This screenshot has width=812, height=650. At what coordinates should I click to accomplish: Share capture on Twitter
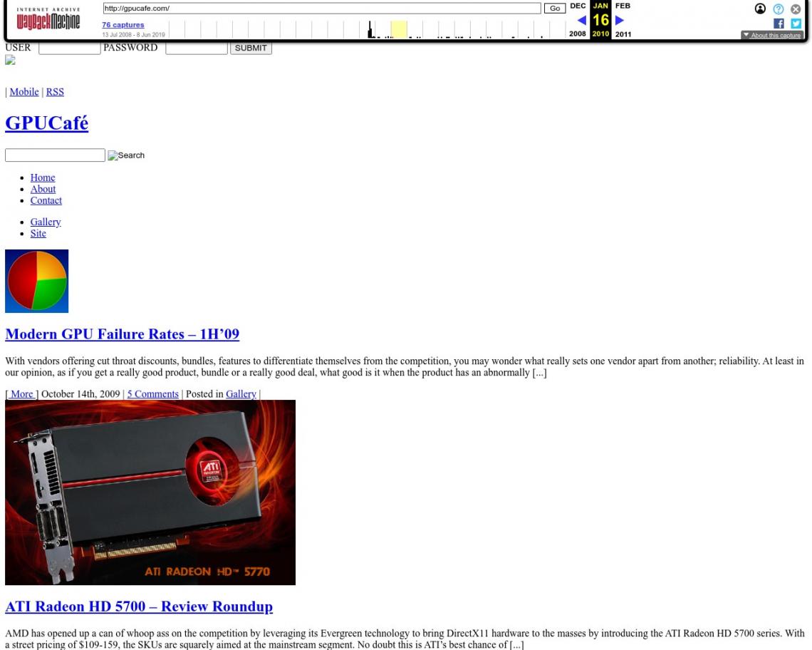point(796,24)
